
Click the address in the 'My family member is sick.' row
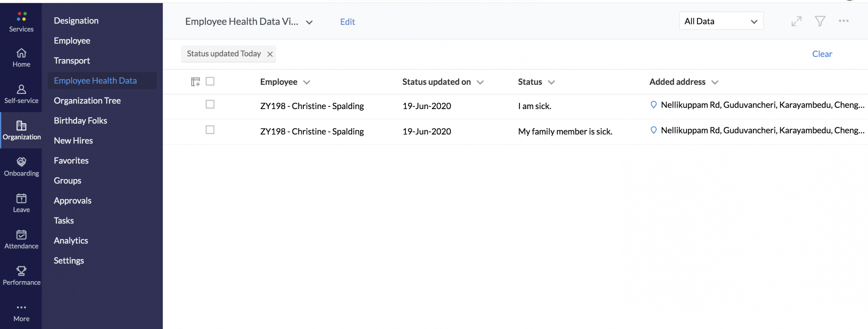(x=763, y=130)
